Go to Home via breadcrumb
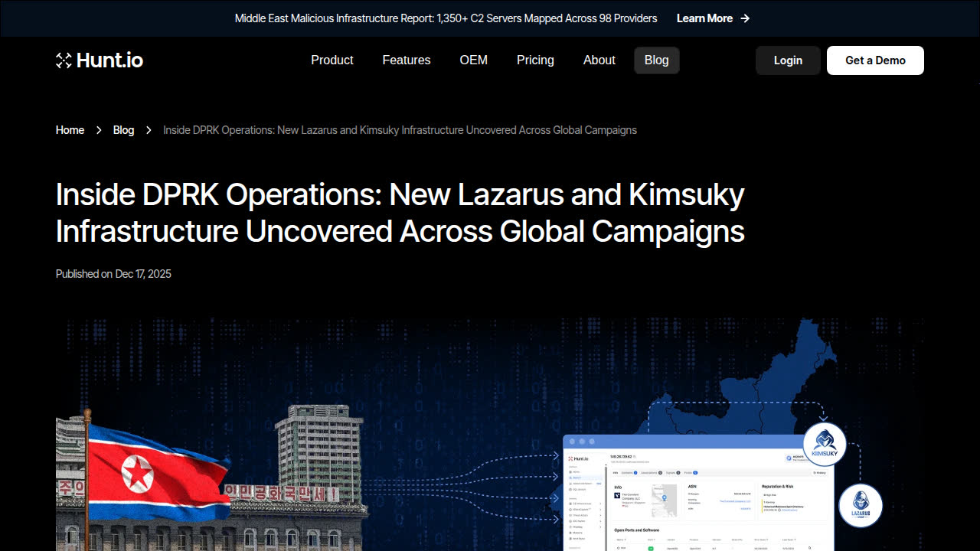The image size is (980, 551). [70, 130]
